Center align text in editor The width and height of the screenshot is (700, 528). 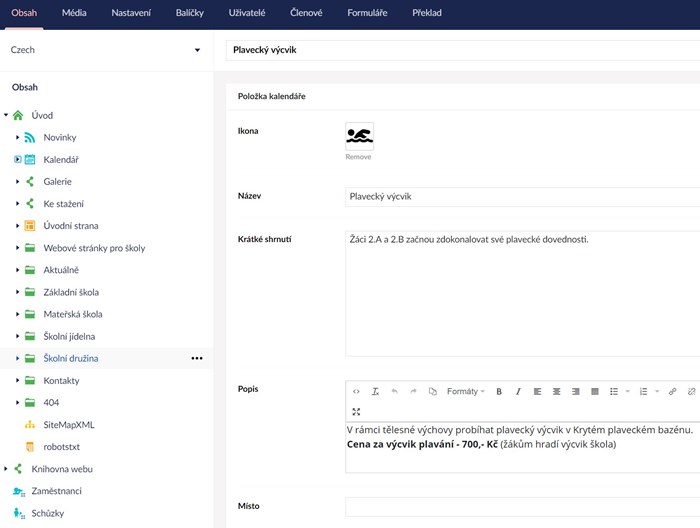pyautogui.click(x=556, y=391)
